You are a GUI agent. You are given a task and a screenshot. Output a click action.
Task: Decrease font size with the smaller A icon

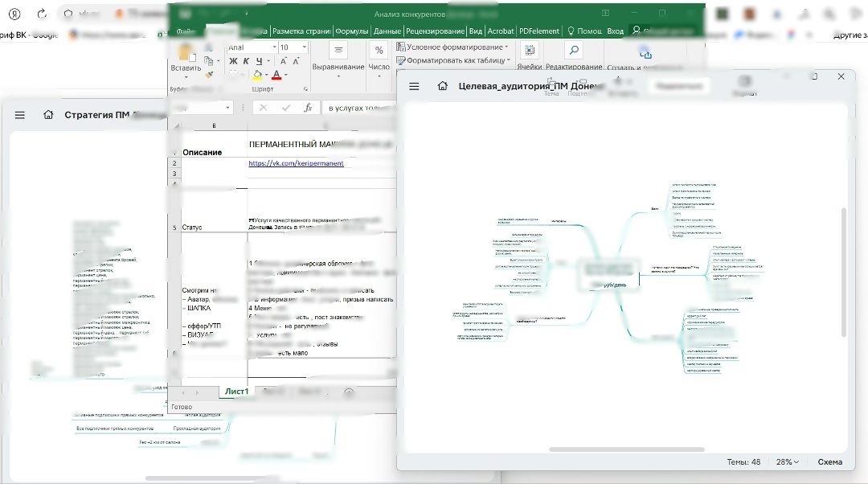pos(296,61)
